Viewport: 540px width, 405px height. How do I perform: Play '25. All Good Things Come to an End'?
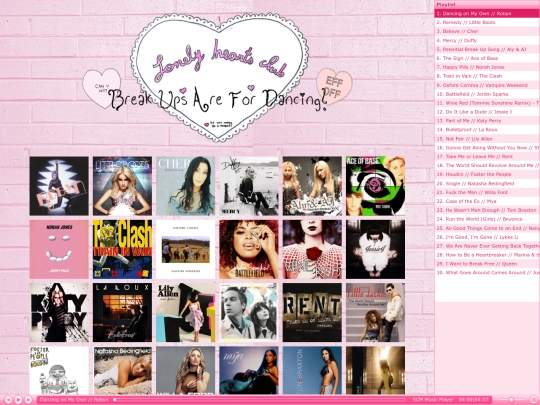point(487,228)
